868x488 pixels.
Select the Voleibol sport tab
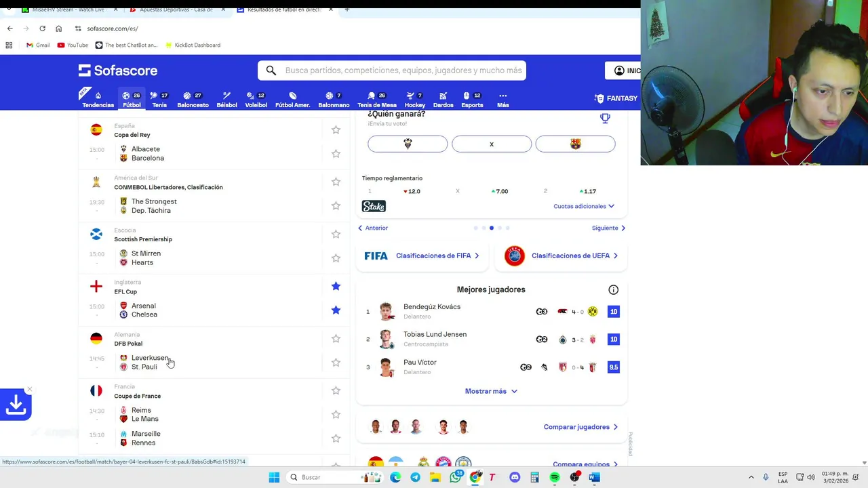256,100
